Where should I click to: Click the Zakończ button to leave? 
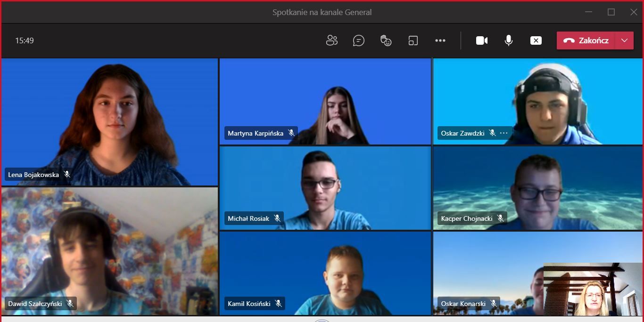(586, 40)
